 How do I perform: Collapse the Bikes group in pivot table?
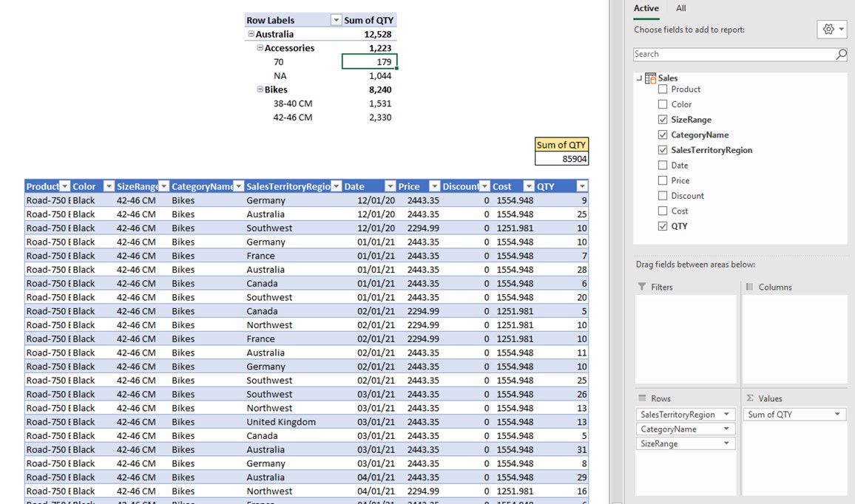(x=260, y=89)
